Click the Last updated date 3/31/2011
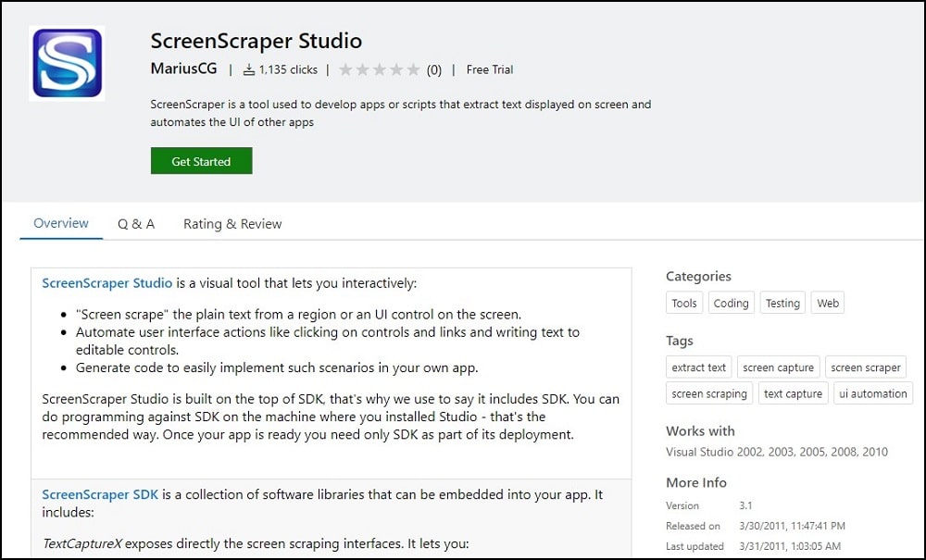The height and width of the screenshot is (560, 926). [790, 546]
